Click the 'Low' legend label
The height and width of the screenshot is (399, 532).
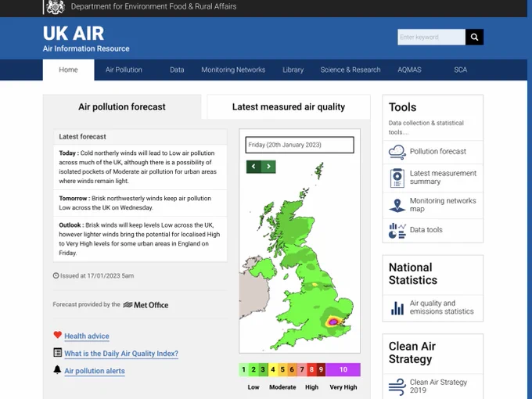[253, 387]
